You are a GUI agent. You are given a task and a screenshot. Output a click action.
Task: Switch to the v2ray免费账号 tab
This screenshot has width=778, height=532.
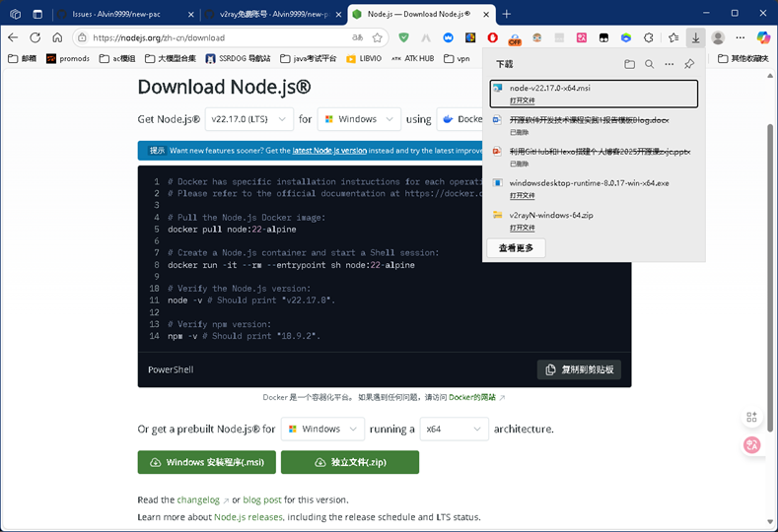pyautogui.click(x=274, y=15)
